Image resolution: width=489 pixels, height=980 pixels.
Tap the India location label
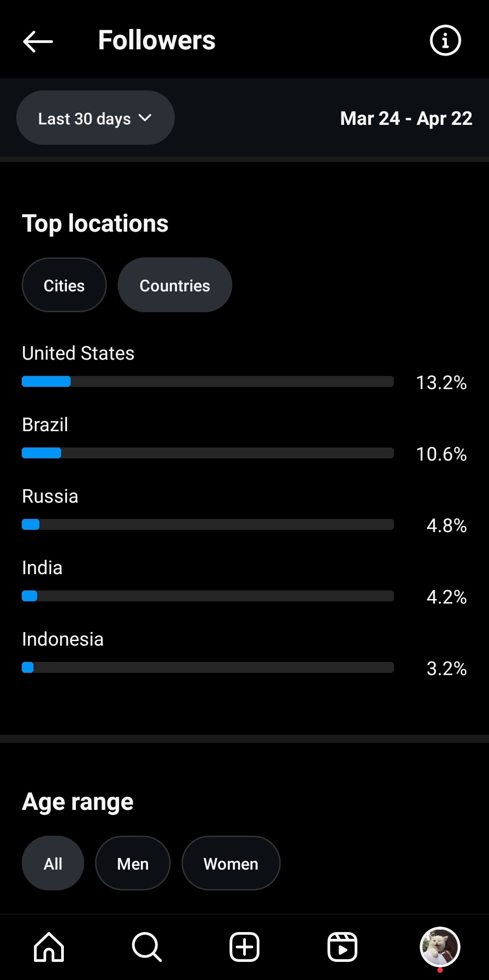point(43,568)
